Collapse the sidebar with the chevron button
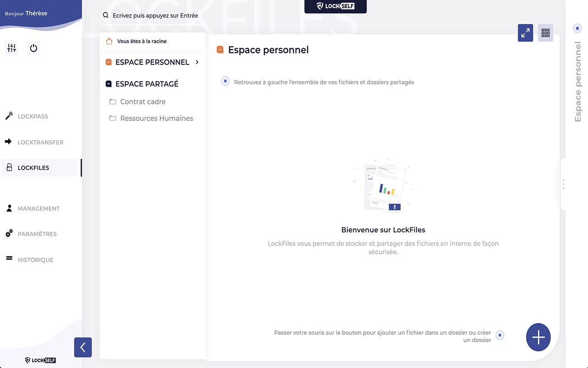 point(83,347)
